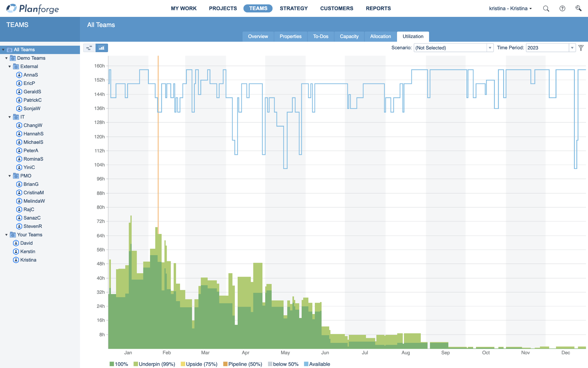The image size is (588, 368).
Task: Open the Time Period dropdown
Action: (572, 48)
